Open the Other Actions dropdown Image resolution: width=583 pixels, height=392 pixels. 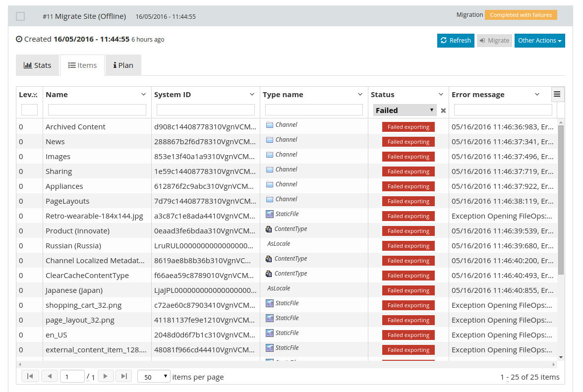pyautogui.click(x=539, y=41)
